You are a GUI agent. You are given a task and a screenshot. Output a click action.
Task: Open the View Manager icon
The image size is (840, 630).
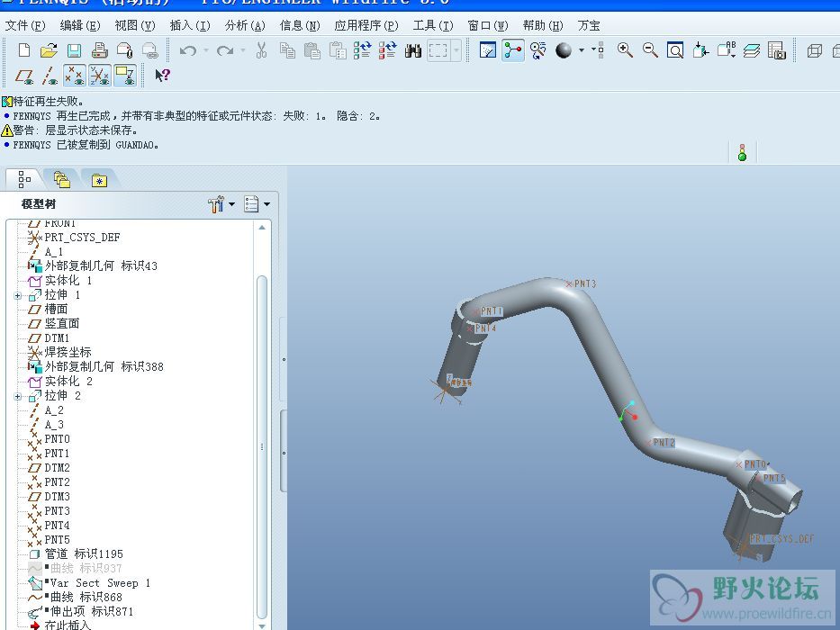click(x=777, y=50)
